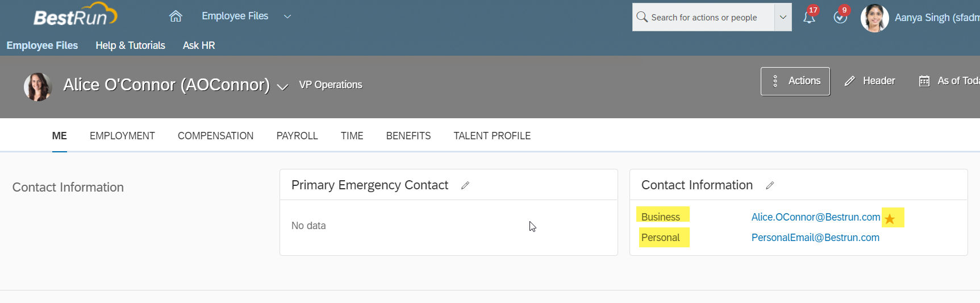980x303 pixels.
Task: Open the TALENT PROFILE tab
Action: [492, 136]
